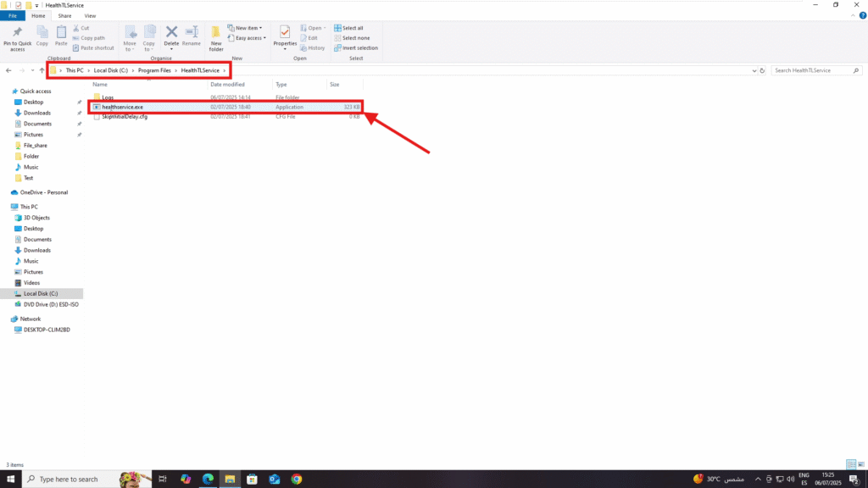The image size is (868, 488).
Task: Switch to the Home tab
Action: (x=38, y=16)
